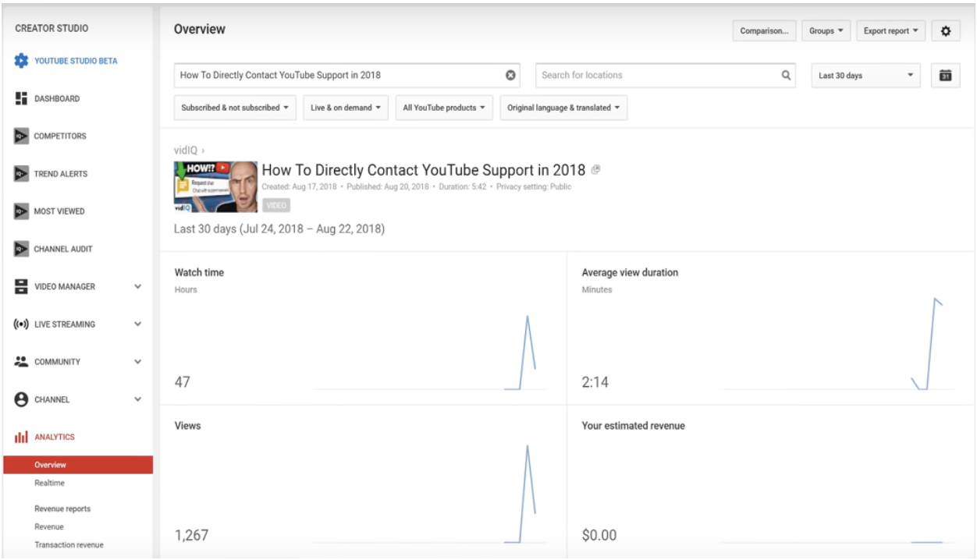Screen dimensions: 977x560
Task: Clear the video search field with the X icon
Action: [x=510, y=75]
